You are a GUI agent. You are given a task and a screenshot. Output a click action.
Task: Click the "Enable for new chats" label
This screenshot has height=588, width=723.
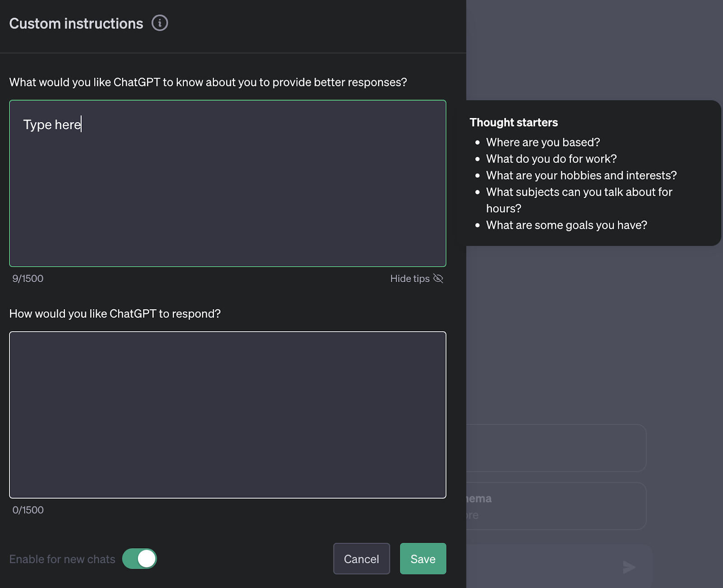(62, 559)
